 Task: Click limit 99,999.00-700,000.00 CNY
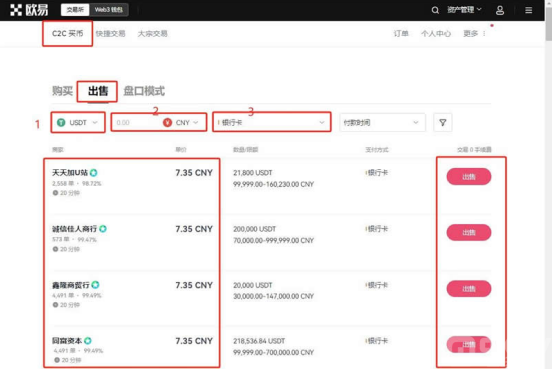(x=273, y=353)
